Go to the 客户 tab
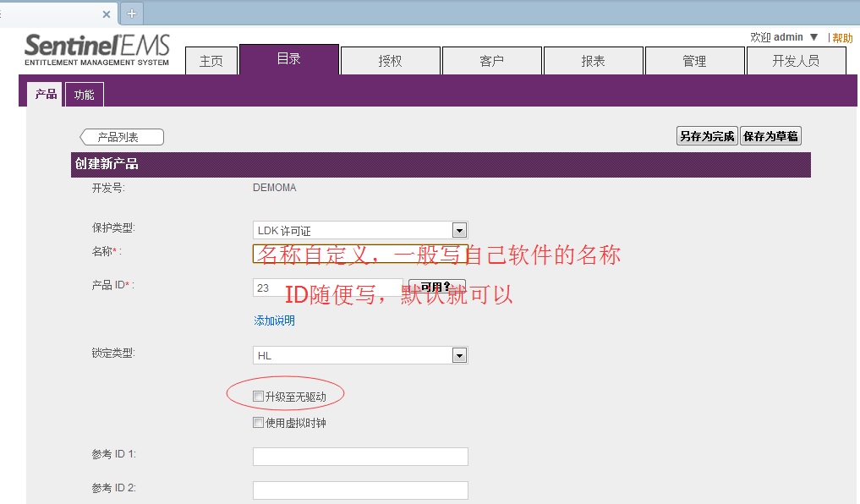The width and height of the screenshot is (860, 504). pyautogui.click(x=491, y=61)
